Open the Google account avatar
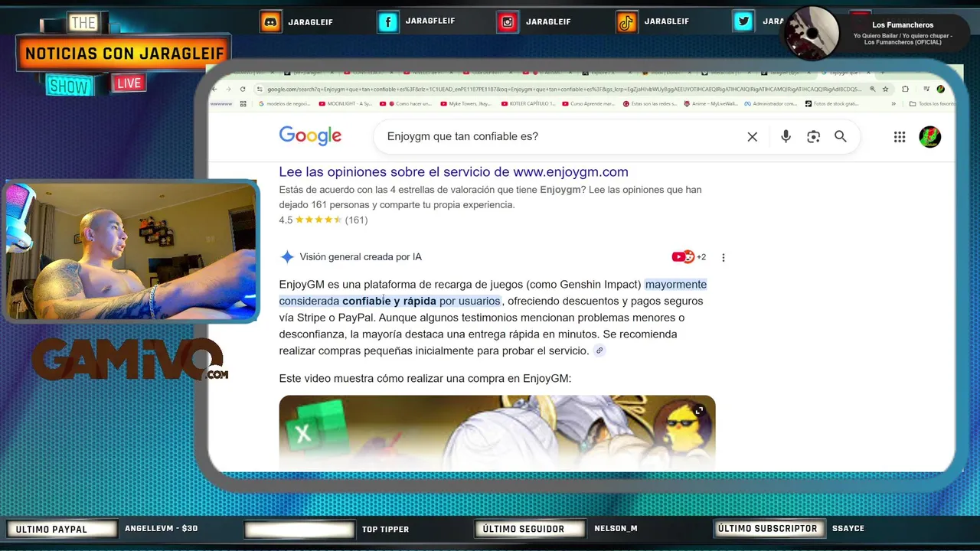Image resolution: width=980 pixels, height=551 pixels. pos(929,137)
